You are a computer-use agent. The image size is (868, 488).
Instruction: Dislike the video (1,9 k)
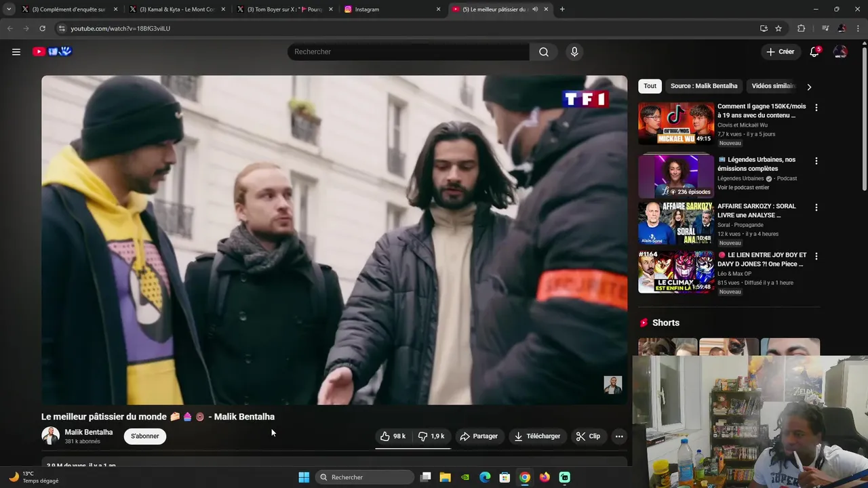coord(431,436)
